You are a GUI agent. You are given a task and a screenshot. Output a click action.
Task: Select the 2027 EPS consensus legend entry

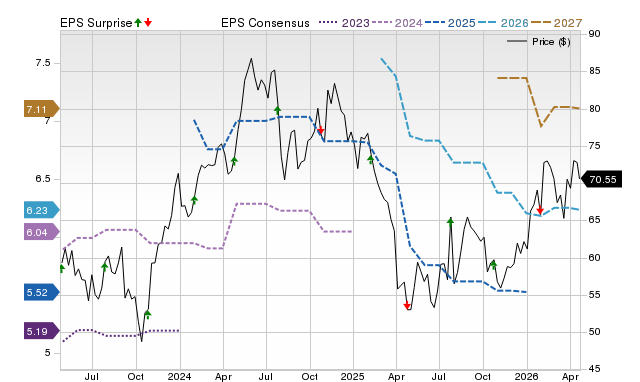(556, 23)
